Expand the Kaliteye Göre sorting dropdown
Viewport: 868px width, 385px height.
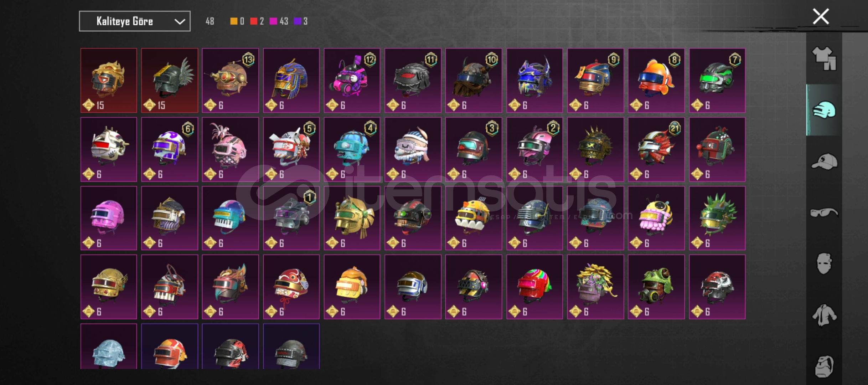(x=135, y=21)
